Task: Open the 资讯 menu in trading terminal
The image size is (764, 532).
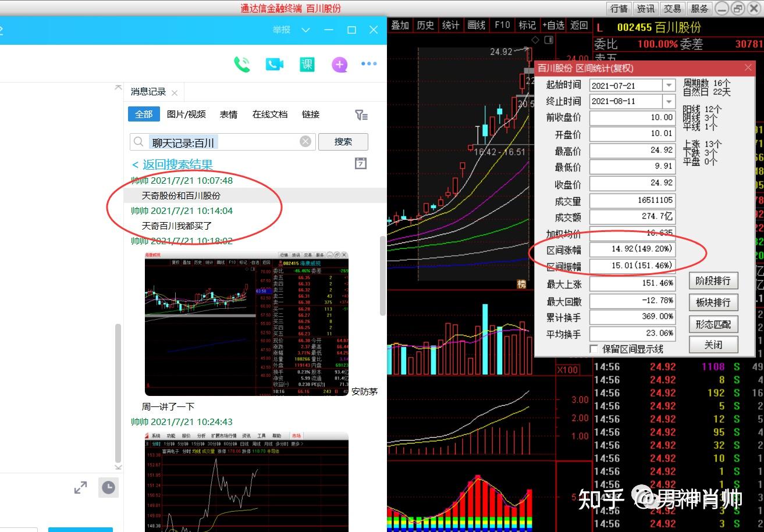Action: point(646,9)
